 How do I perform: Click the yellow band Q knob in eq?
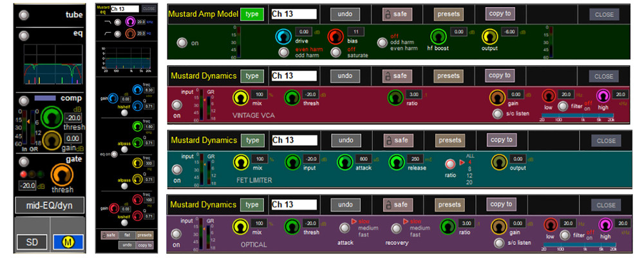coord(137,179)
